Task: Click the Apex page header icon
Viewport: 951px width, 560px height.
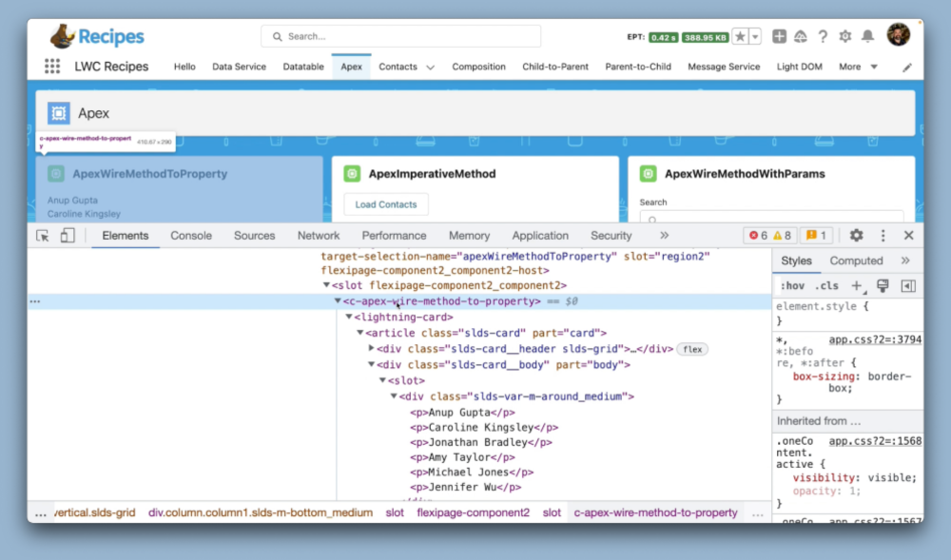Action: (59, 113)
